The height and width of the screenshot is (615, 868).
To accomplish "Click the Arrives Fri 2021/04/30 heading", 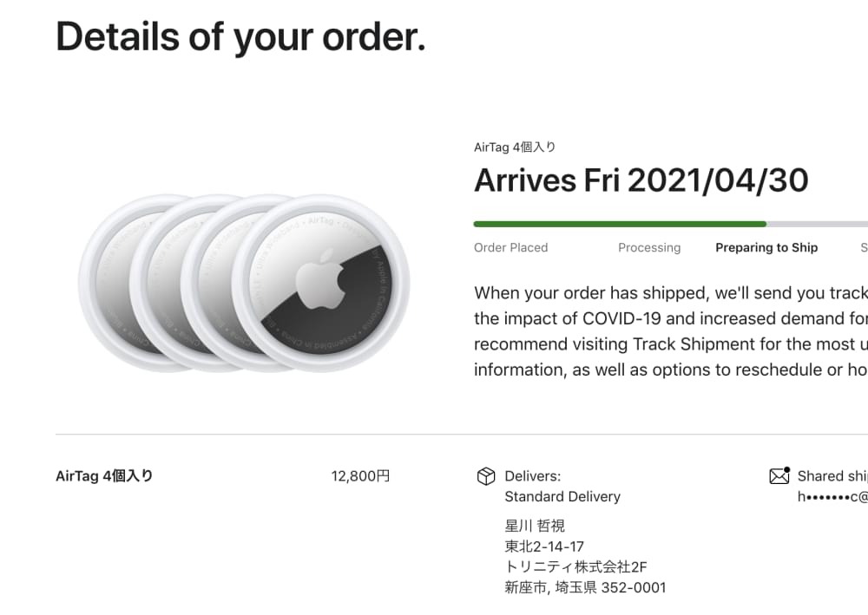I will [641, 180].
